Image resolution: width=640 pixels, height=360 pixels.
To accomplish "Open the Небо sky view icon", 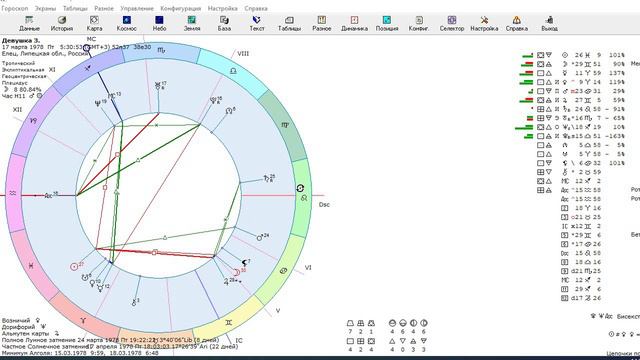I will (159, 24).
